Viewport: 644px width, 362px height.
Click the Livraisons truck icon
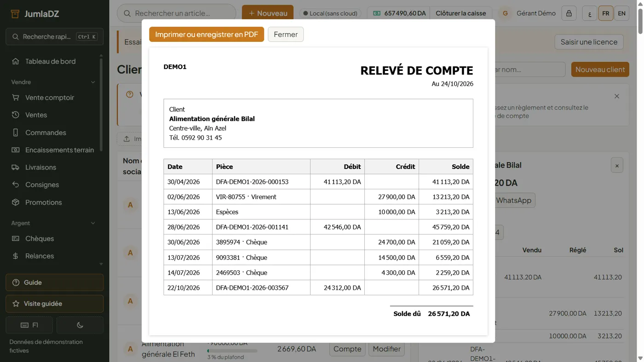click(x=16, y=168)
